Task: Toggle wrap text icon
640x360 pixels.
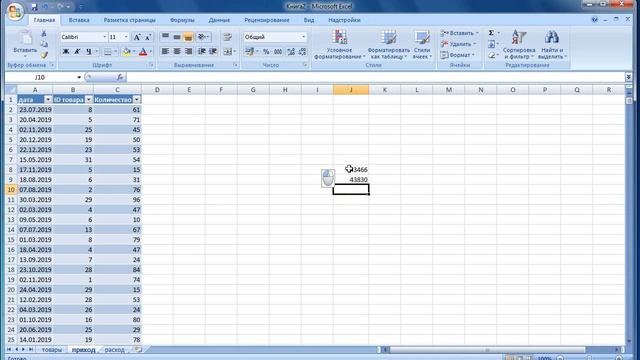Action: click(228, 37)
